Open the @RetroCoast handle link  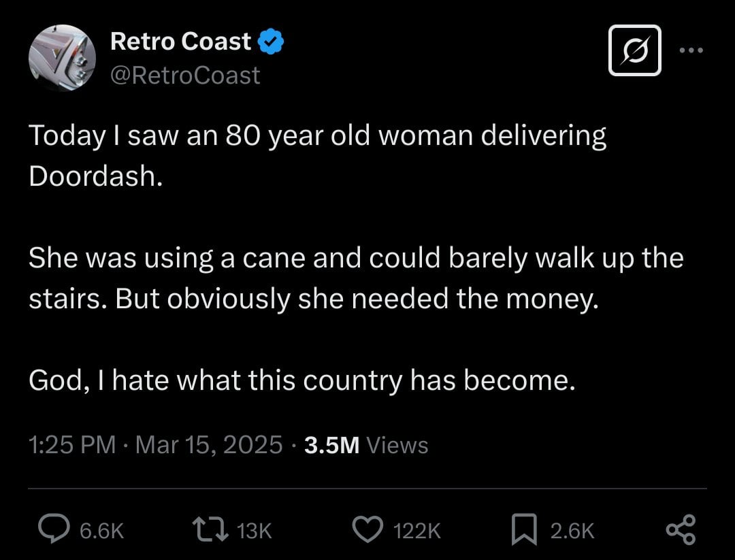(185, 75)
